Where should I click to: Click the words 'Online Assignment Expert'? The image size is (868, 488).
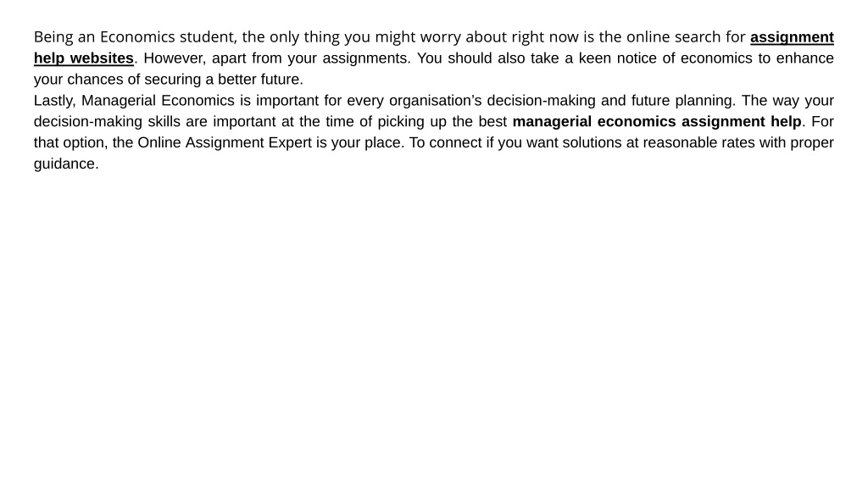point(224,142)
